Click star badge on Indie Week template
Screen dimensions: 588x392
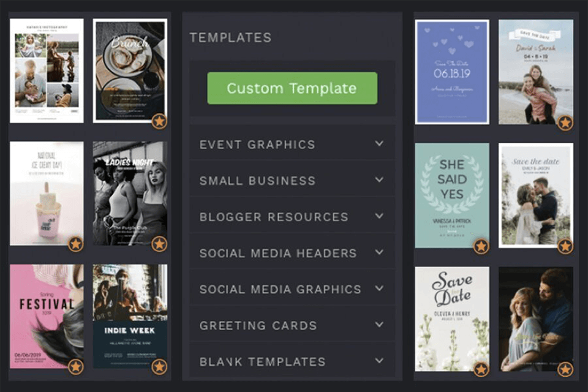click(x=159, y=367)
